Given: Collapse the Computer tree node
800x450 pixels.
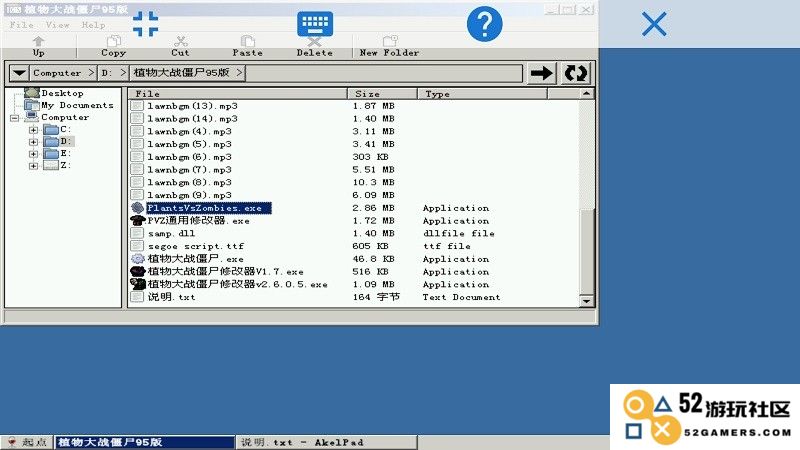Looking at the screenshot, I should point(15,118).
